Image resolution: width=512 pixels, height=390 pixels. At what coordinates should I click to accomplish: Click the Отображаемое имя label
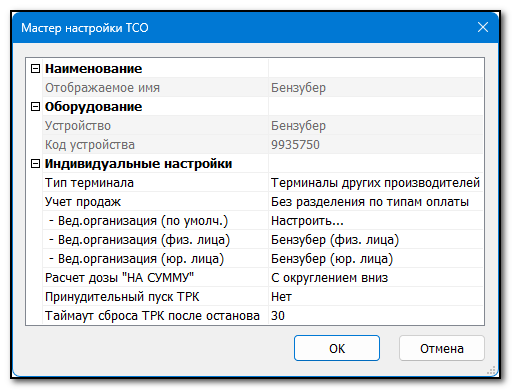click(x=102, y=88)
